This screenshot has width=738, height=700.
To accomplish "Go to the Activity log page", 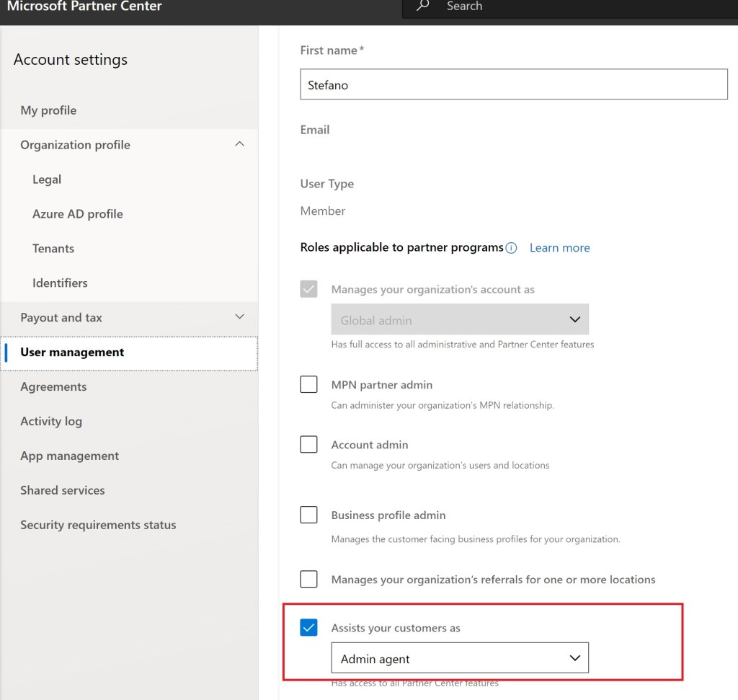I will coord(51,421).
